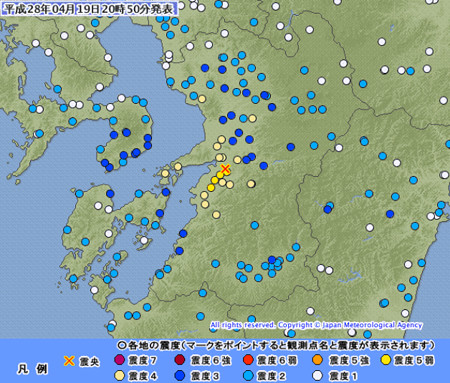450x383 pixels.
Task: Click the 平成28年04月19日 announcement timestamp
Action: coord(90,9)
